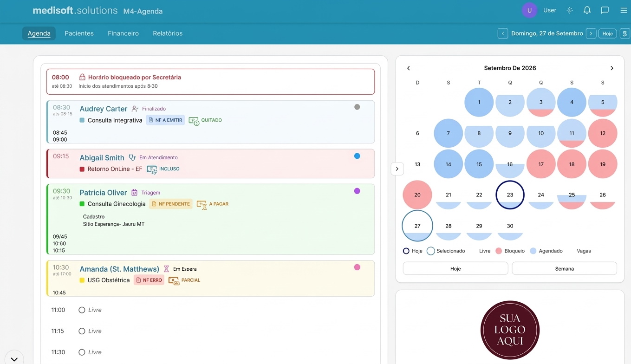This screenshot has width=631, height=364.
Task: Click the QUITADO payment icon
Action: pos(194,121)
